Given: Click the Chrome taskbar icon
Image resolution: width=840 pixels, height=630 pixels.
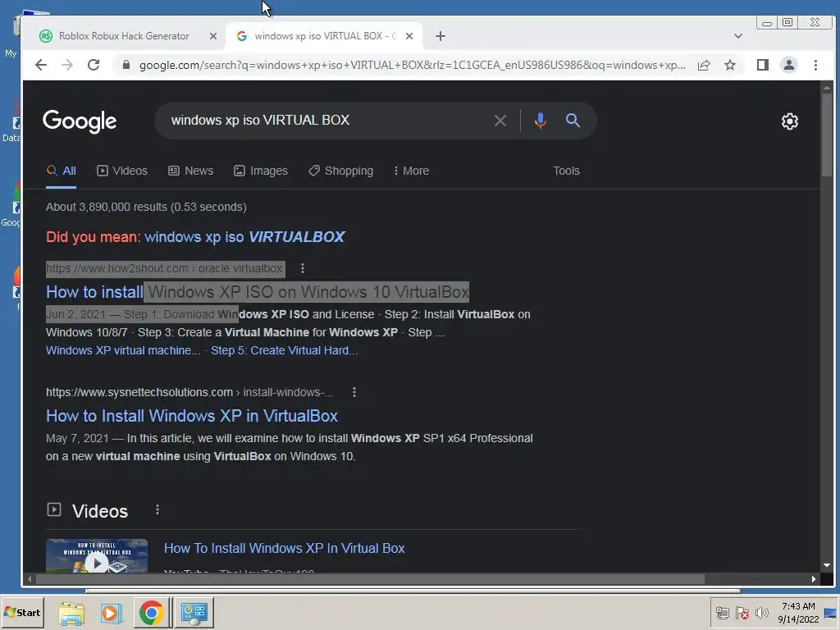Looking at the screenshot, I should point(152,613).
